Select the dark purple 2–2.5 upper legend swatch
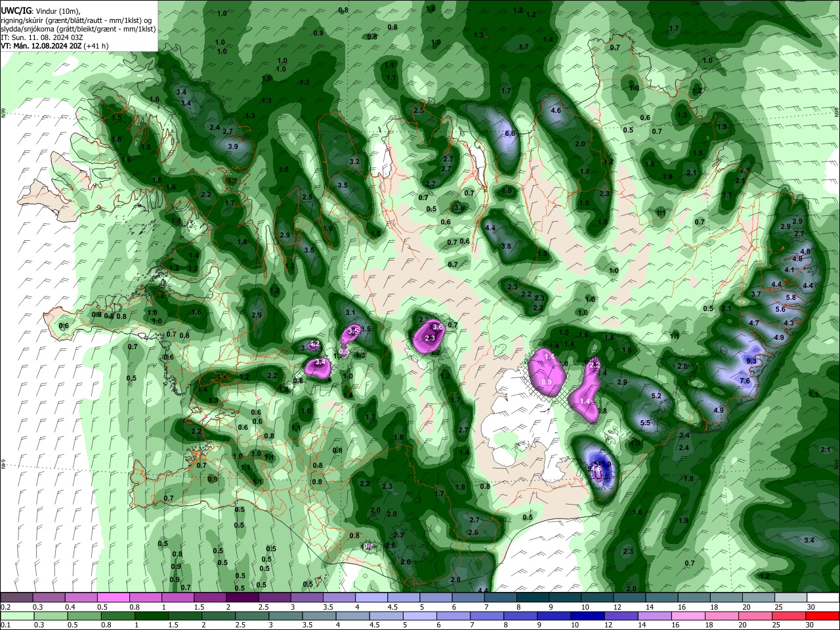This screenshot has width=840, height=630. 241,598
